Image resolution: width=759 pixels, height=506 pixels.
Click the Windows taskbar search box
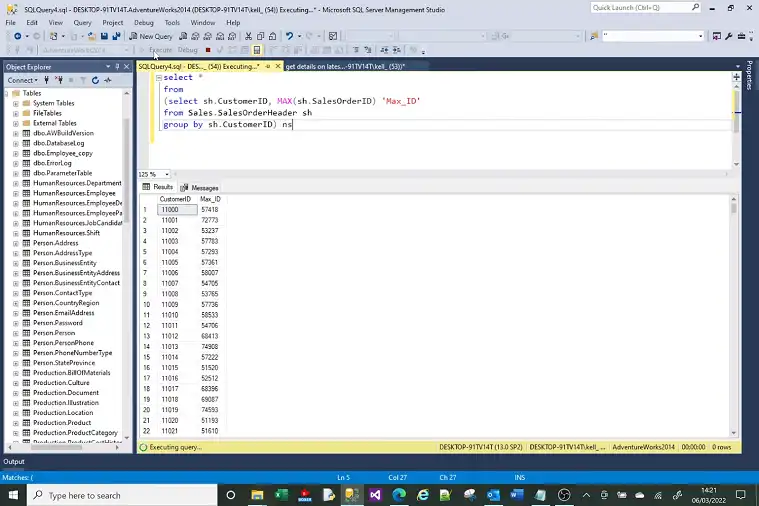(x=121, y=495)
